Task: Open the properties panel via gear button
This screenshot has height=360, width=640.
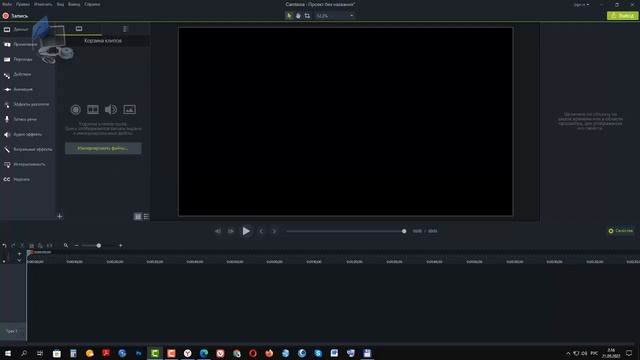Action: click(x=620, y=231)
